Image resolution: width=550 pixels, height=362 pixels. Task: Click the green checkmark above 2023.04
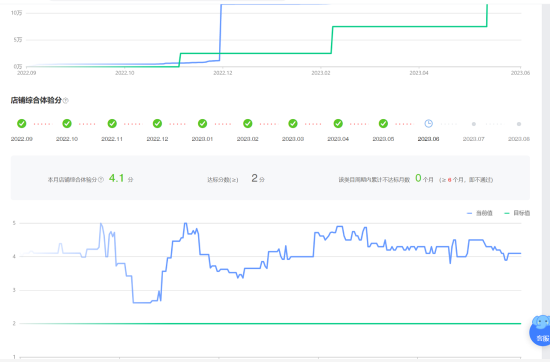point(338,123)
